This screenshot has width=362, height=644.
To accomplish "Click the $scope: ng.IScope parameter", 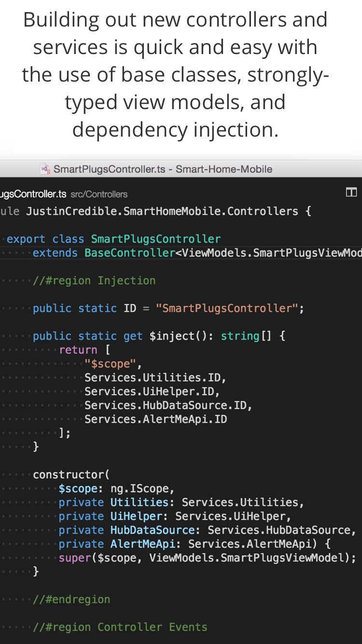I will pyautogui.click(x=116, y=489).
